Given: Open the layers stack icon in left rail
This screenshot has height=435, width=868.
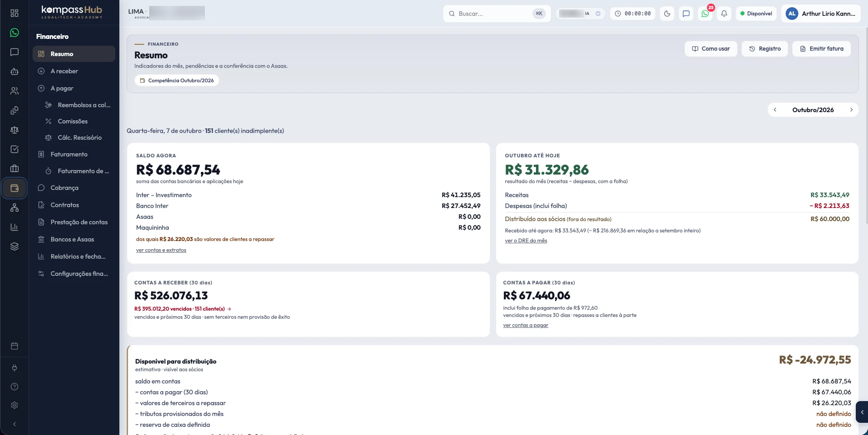Looking at the screenshot, I should [x=14, y=246].
